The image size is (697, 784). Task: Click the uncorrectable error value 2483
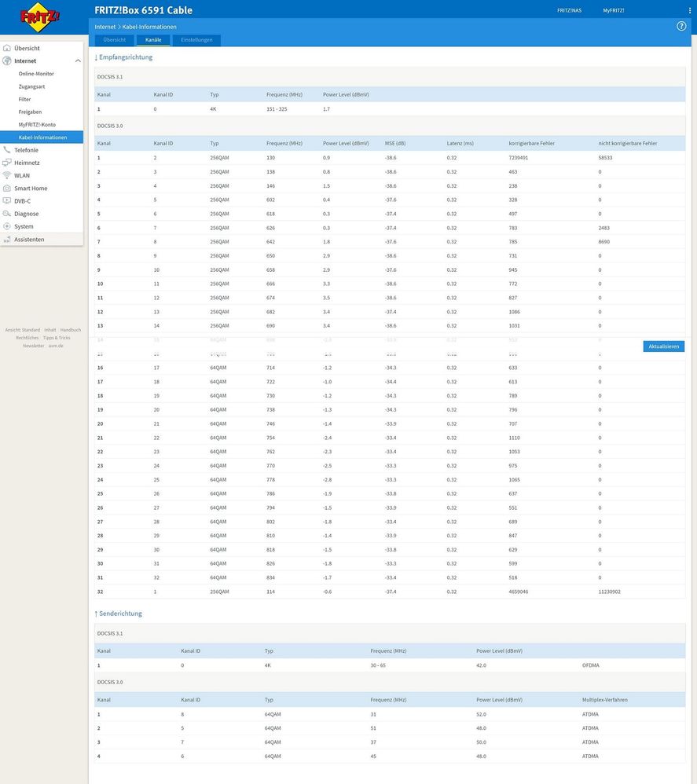pyautogui.click(x=603, y=228)
